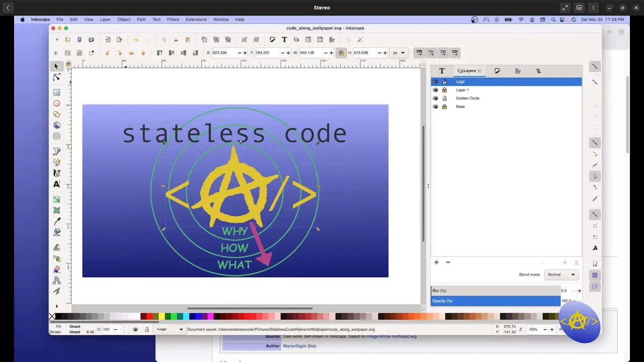
Task: Increase zoom level with plus stepper
Action: point(551,329)
